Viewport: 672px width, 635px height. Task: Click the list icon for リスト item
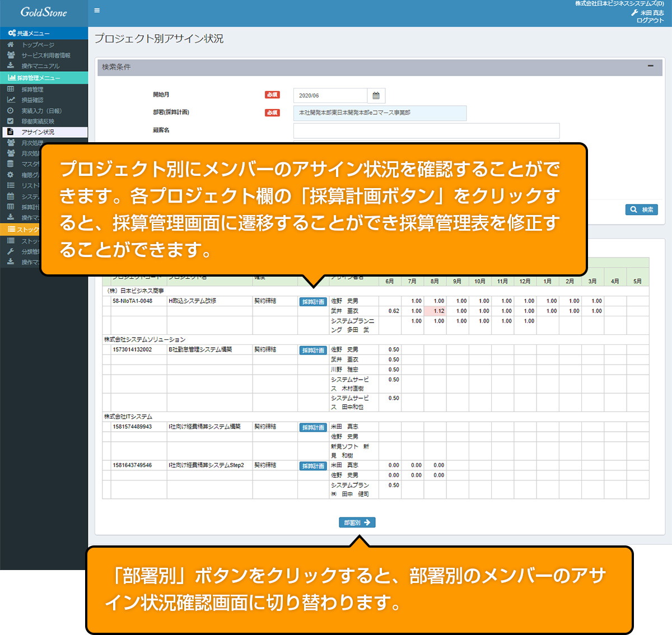tap(10, 185)
